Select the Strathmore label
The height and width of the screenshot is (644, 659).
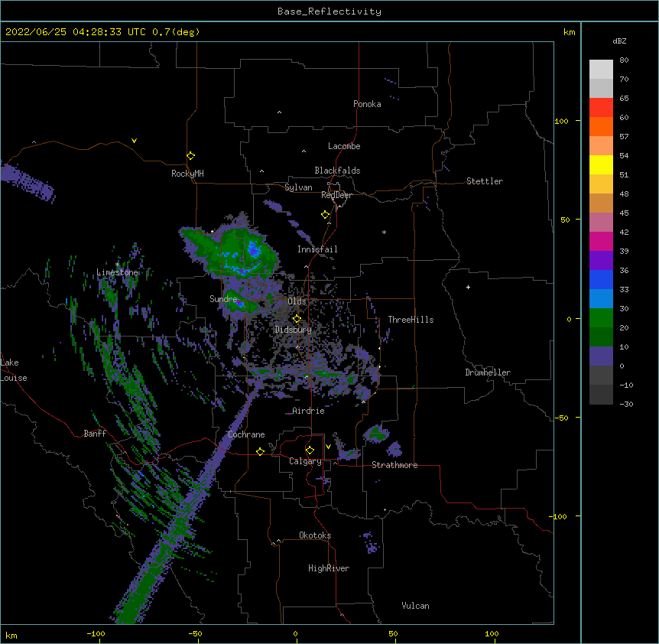394,465
